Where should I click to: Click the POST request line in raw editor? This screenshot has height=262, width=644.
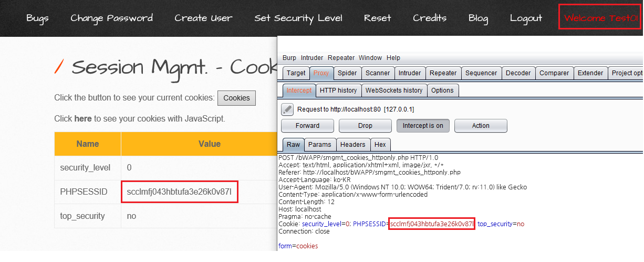(x=358, y=157)
